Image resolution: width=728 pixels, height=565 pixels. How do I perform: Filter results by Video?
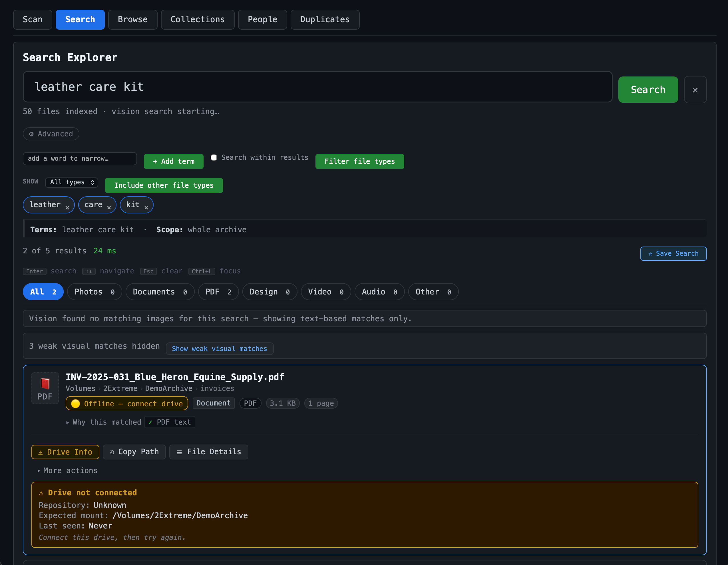coord(326,292)
